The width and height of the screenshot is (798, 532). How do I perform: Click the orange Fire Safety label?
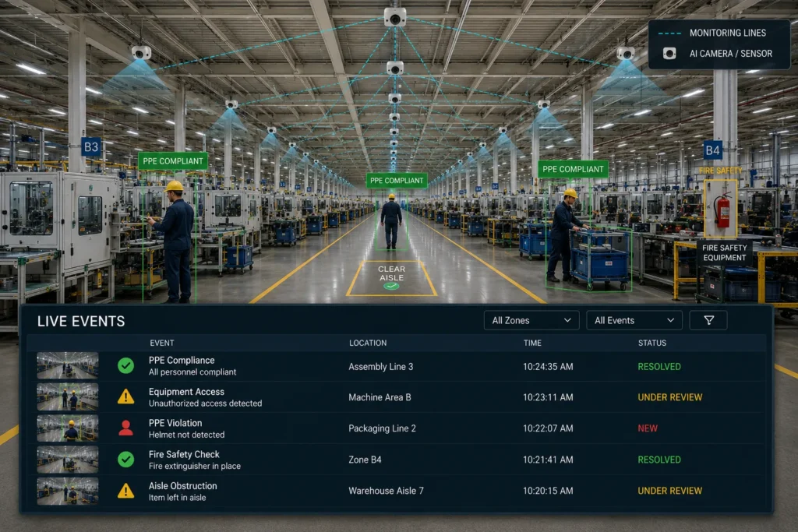click(x=720, y=171)
